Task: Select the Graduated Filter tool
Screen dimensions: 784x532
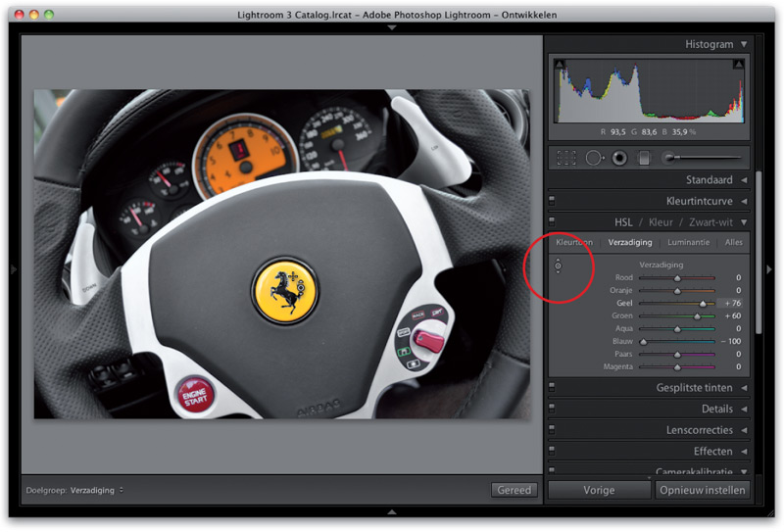Action: [644, 158]
